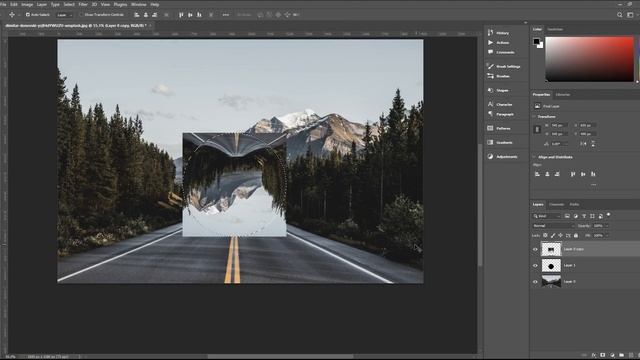
Task: Click the width input field in Transform
Action: coord(559,125)
